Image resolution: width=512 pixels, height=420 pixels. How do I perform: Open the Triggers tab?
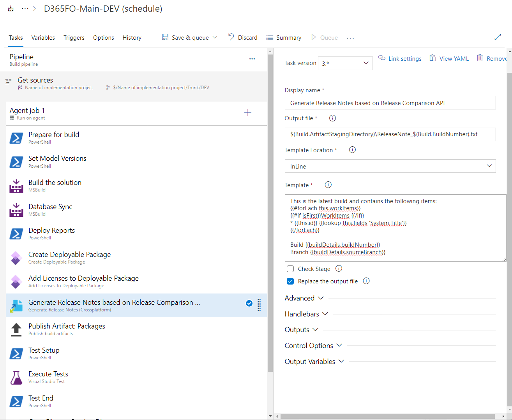74,37
